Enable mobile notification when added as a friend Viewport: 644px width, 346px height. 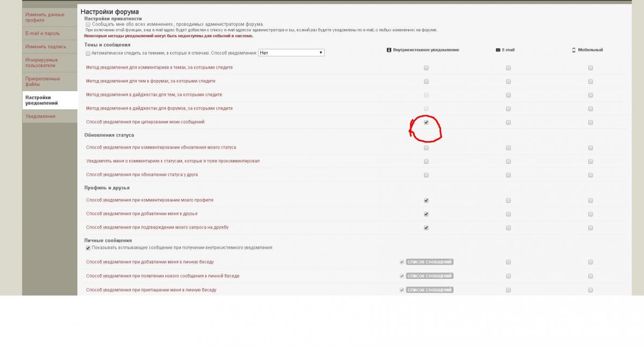click(590, 214)
